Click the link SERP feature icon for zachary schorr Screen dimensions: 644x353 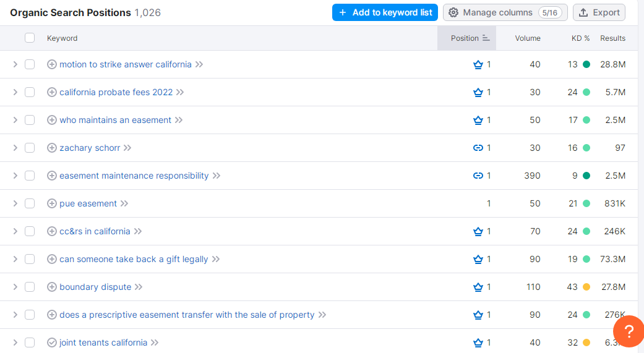click(478, 148)
